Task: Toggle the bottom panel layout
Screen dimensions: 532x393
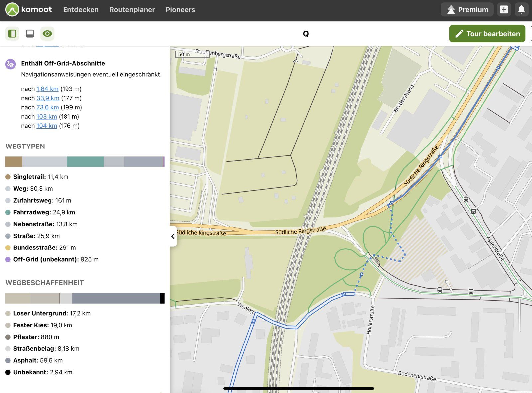Action: [30, 34]
